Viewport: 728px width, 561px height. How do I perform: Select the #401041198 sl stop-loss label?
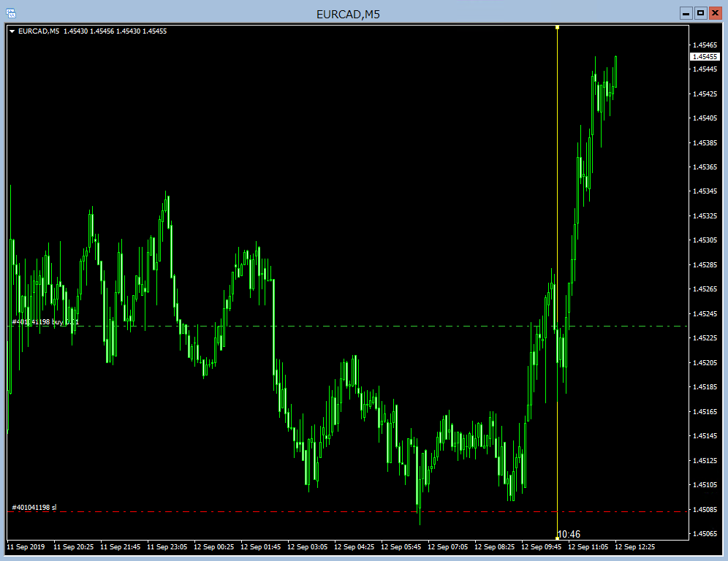coord(34,507)
